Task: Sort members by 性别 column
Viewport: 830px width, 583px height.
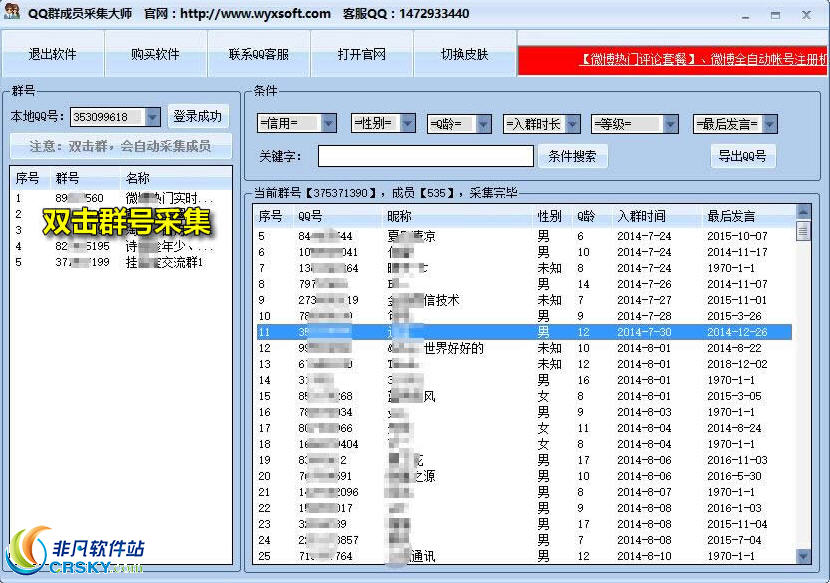Action: (x=551, y=216)
